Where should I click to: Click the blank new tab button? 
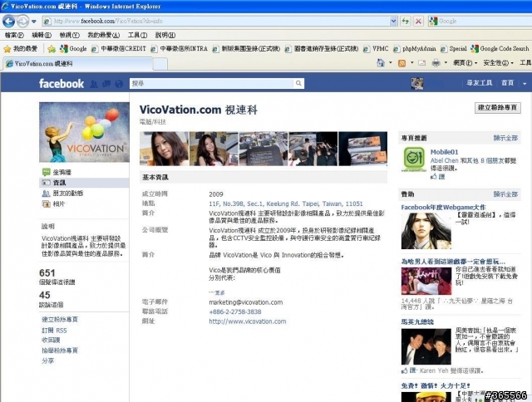tap(160, 63)
